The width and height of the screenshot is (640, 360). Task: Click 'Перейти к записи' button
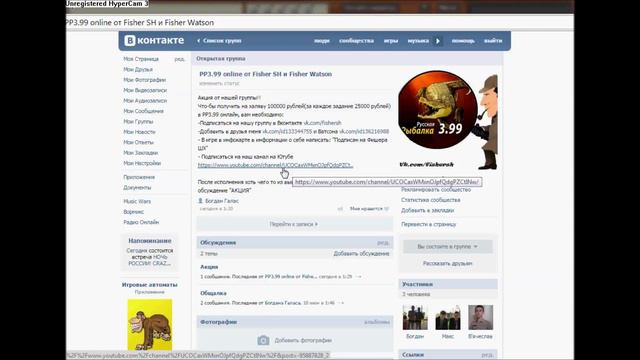(x=294, y=224)
